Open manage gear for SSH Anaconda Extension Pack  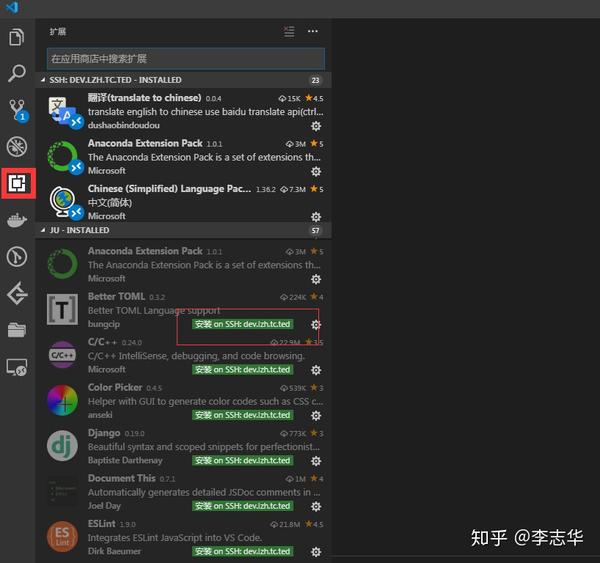pos(316,171)
